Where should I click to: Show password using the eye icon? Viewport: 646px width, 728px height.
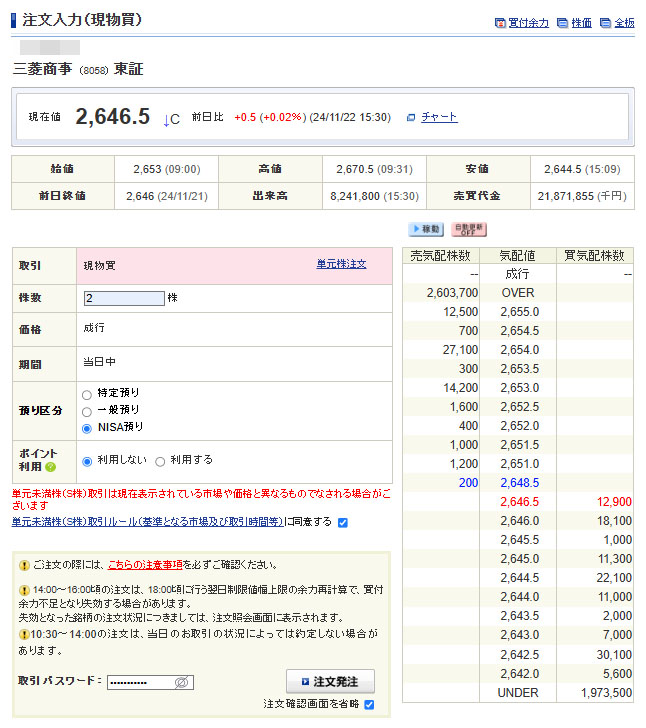[x=182, y=682]
